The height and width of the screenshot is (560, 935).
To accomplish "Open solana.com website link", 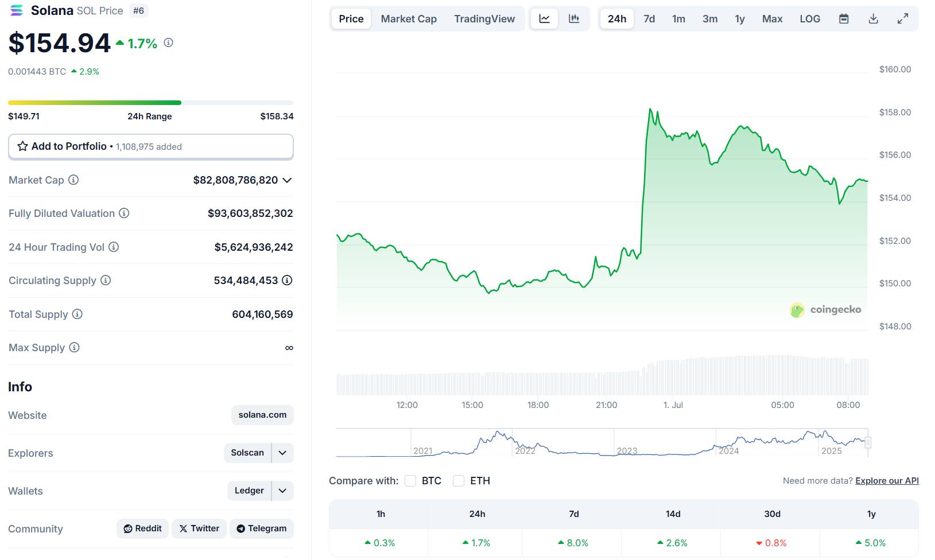I will [262, 415].
